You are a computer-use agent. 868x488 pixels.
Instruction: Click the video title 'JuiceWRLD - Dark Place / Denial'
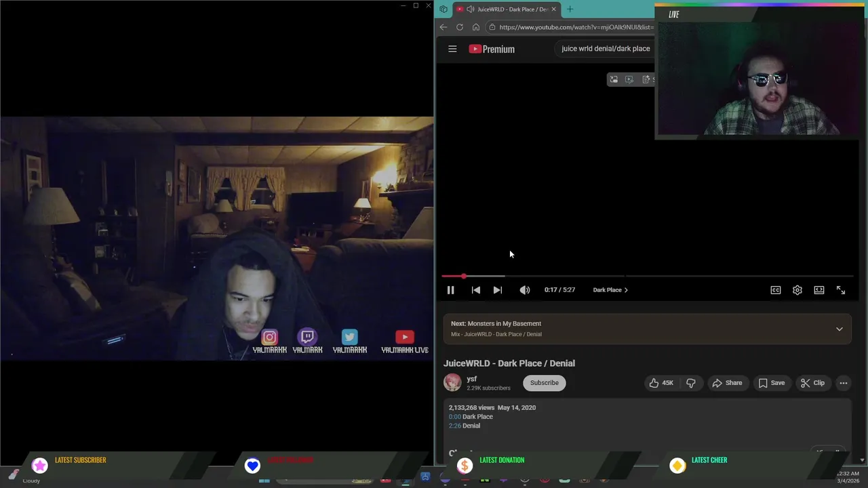point(509,363)
